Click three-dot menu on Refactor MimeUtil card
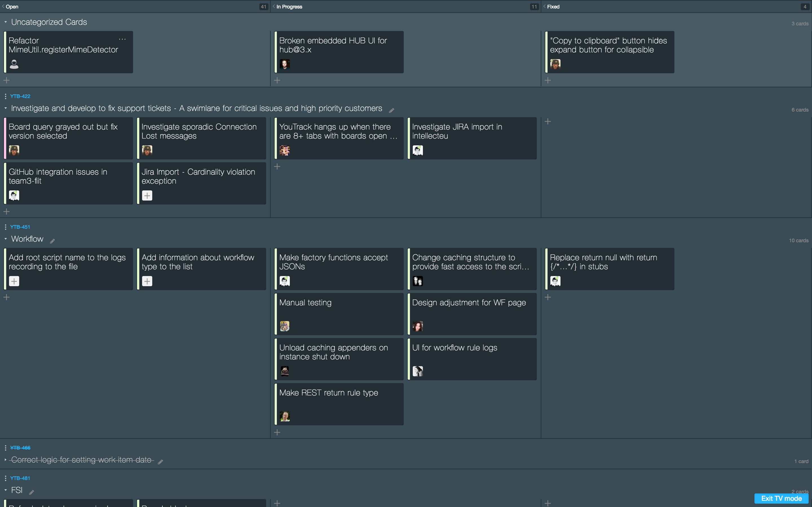 [x=122, y=39]
